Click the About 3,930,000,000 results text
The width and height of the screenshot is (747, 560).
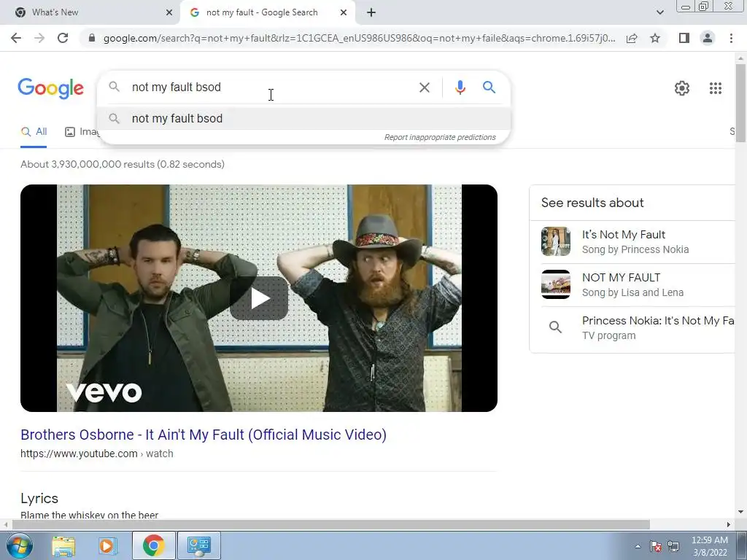[123, 164]
